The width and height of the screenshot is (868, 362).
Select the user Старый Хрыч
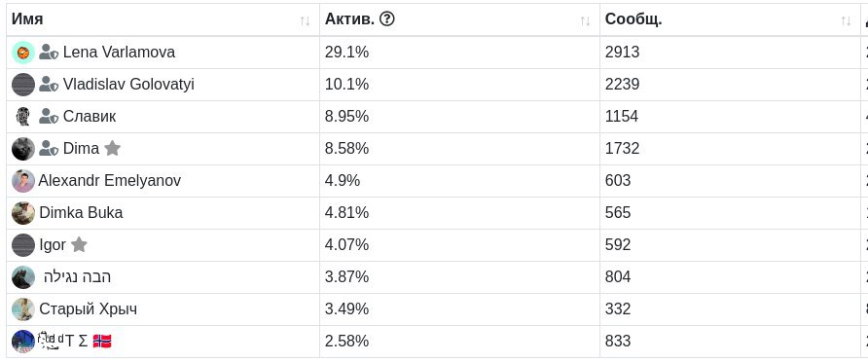pyautogui.click(x=88, y=308)
